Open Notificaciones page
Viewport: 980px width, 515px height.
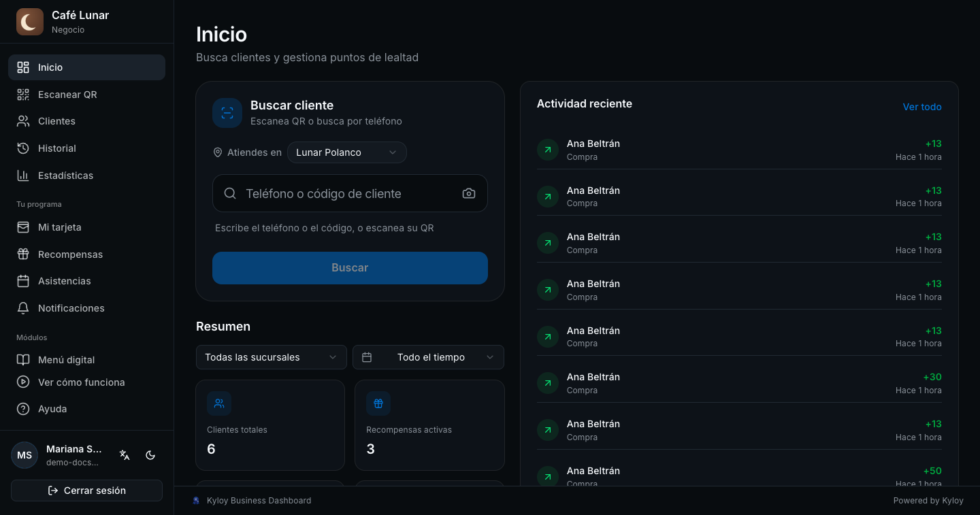[86, 308]
